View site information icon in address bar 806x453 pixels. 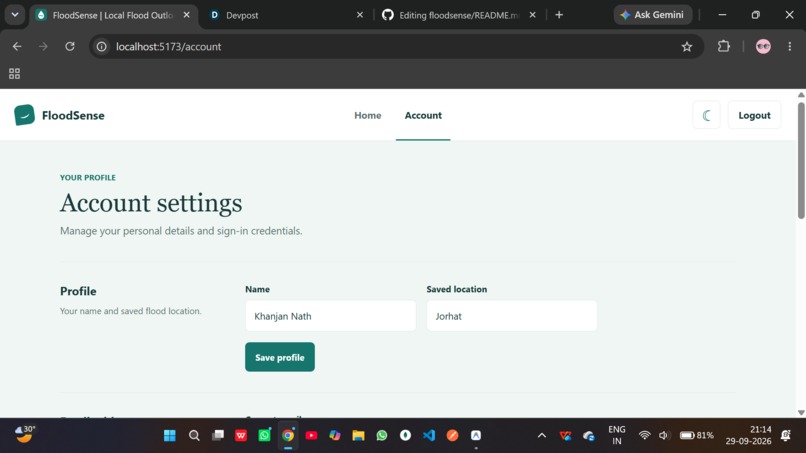(x=102, y=46)
